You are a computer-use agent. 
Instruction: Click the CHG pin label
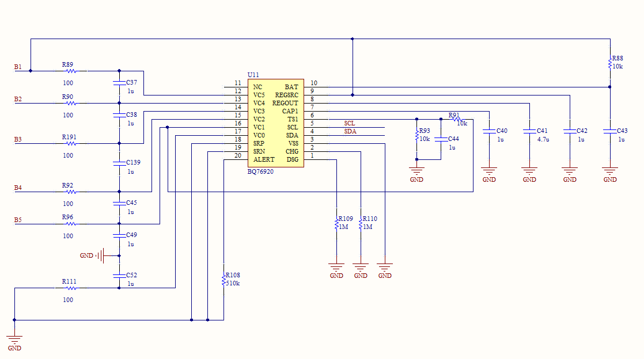[x=292, y=151]
